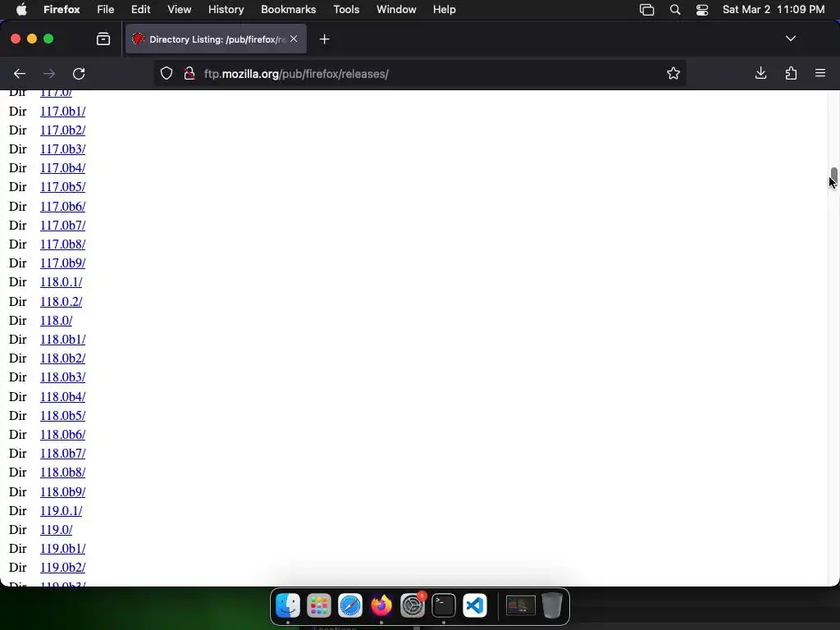Open the History menu

(x=226, y=9)
